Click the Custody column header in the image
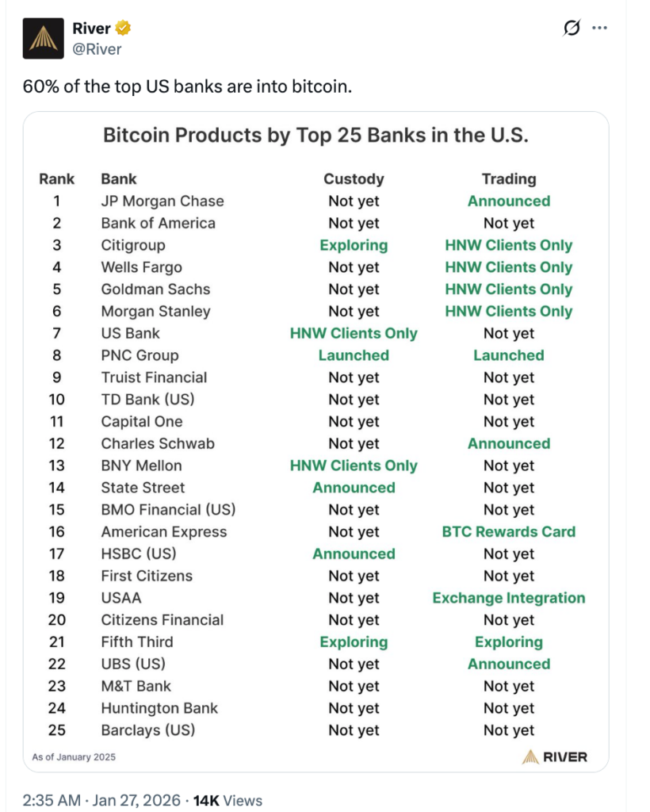Image resolution: width=650 pixels, height=812 pixels. (x=354, y=179)
